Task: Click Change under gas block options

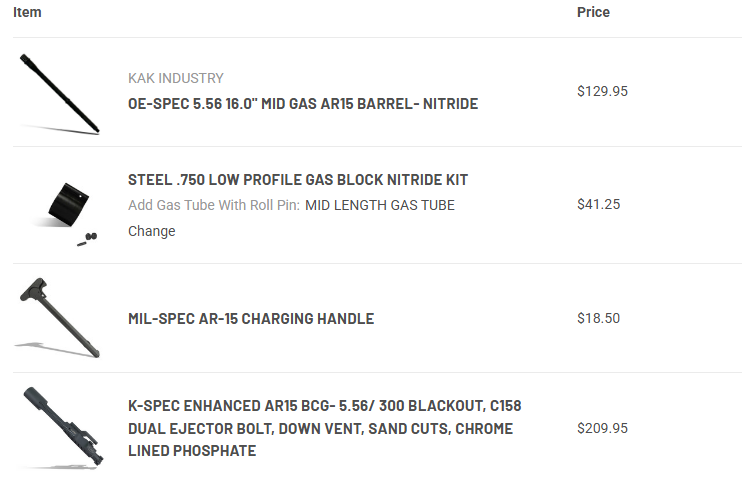Action: point(151,231)
